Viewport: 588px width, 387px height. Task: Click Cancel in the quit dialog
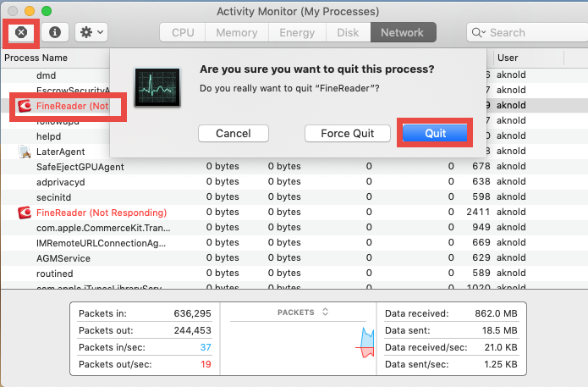click(234, 134)
